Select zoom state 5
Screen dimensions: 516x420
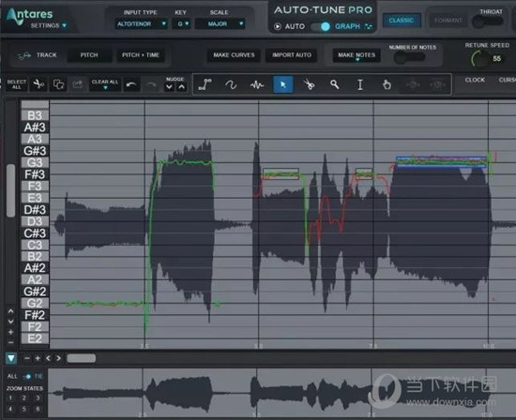(x=24, y=409)
